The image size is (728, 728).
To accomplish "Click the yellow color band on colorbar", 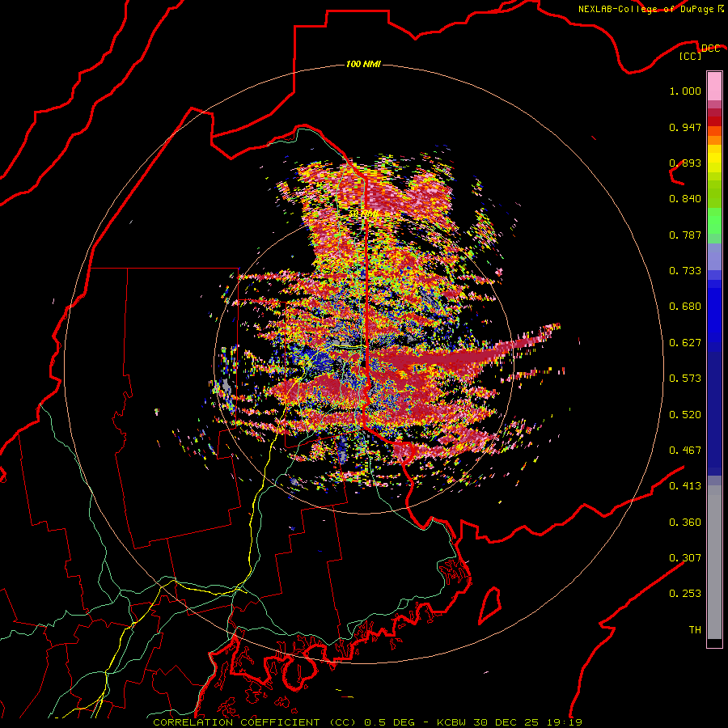I will [714, 159].
